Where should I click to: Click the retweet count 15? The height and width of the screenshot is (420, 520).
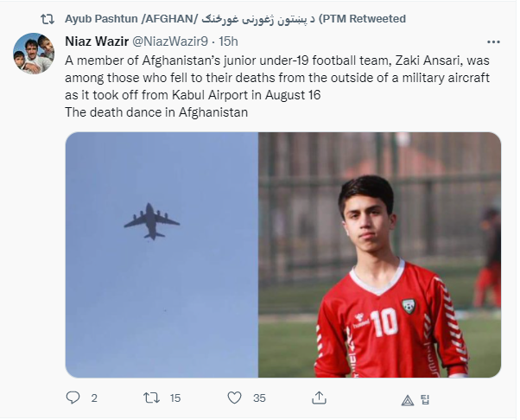coord(175,398)
